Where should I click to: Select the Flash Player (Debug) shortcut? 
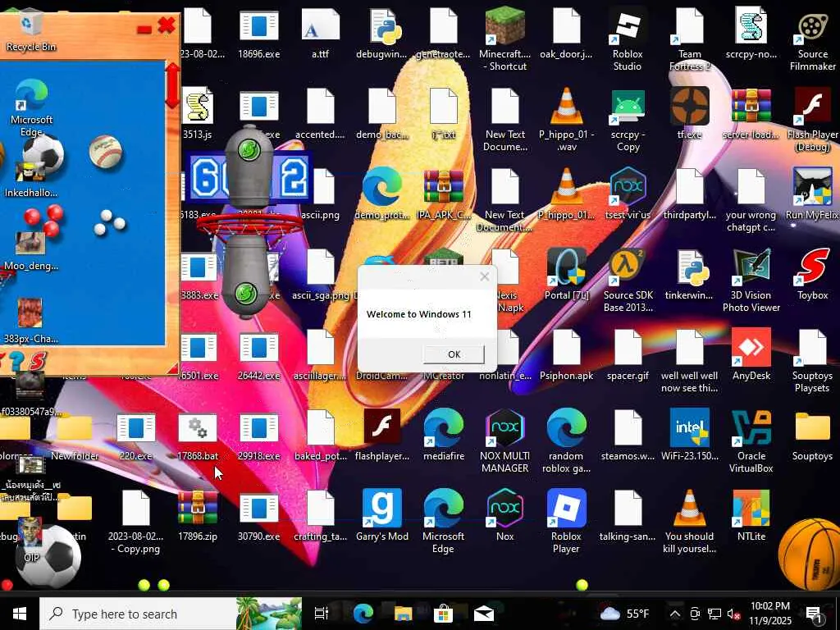813,120
